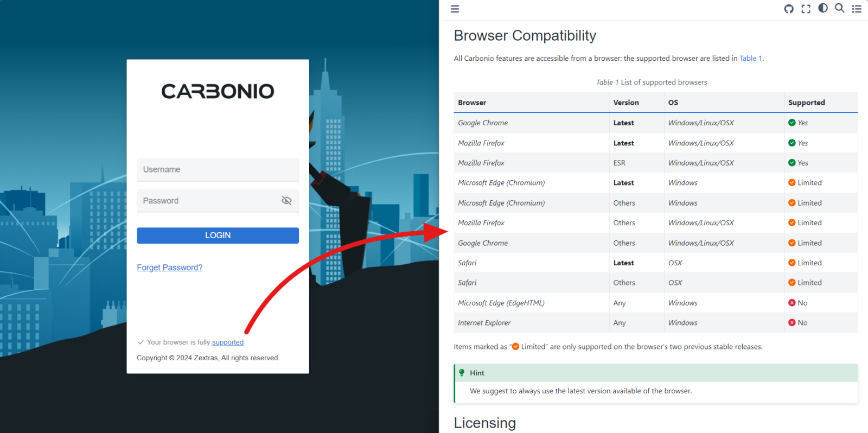868x433 pixels.
Task: Follow the "supported" browser link
Action: click(227, 342)
